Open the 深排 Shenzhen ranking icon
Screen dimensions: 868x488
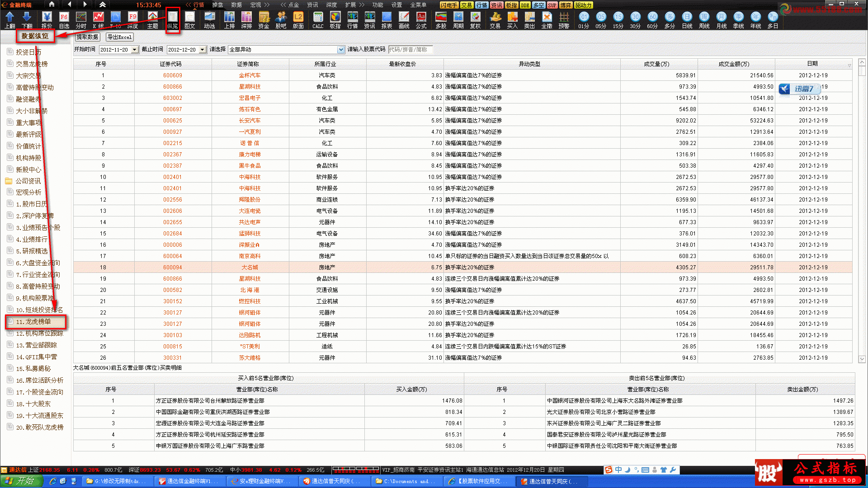(x=246, y=20)
